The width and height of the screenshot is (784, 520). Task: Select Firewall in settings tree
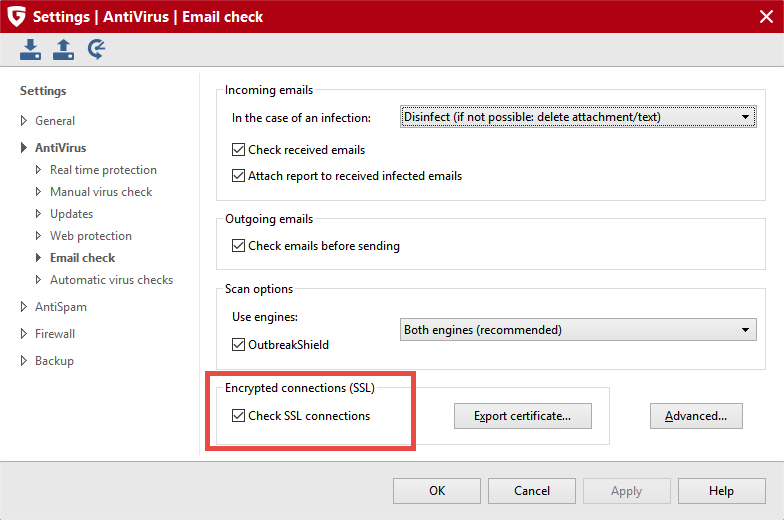tap(55, 334)
